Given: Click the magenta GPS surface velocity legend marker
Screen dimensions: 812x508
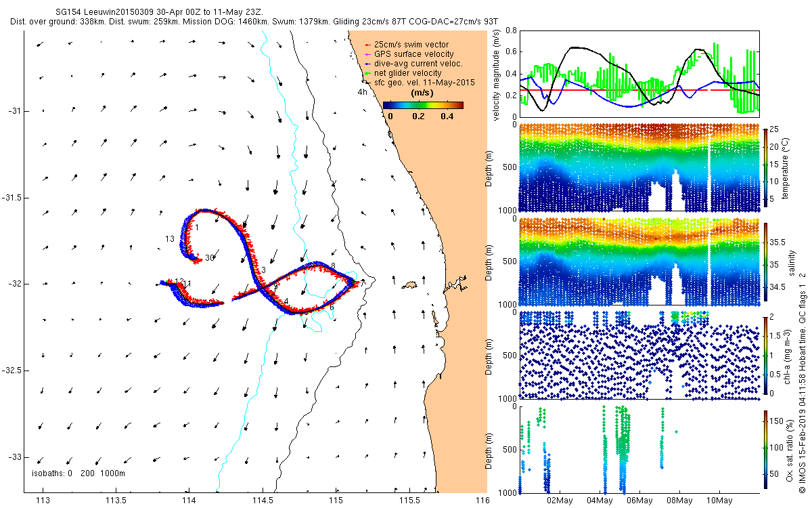Looking at the screenshot, I should pos(367,54).
